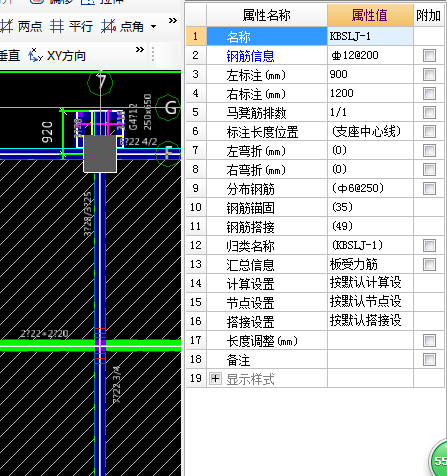Click the empty 备注 value cell
447x476 pixels.
coord(370,359)
